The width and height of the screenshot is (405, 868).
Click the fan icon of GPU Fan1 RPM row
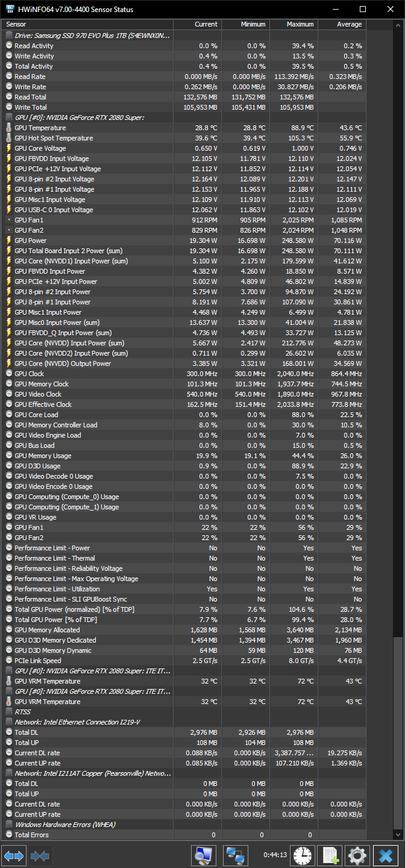click(8, 220)
